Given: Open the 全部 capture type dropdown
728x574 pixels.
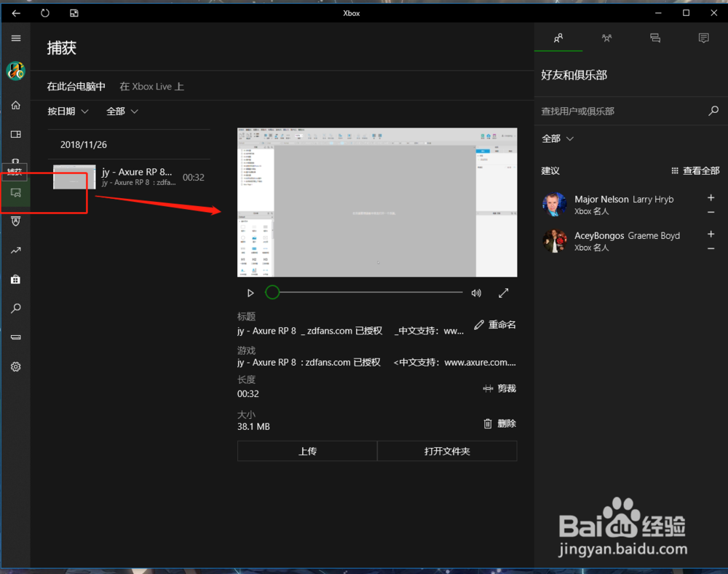Looking at the screenshot, I should pos(122,111).
